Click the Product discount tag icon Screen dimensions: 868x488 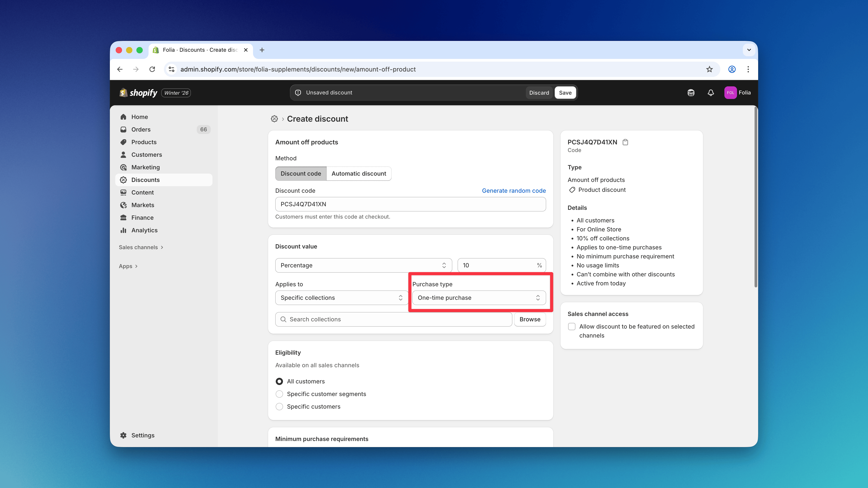572,190
